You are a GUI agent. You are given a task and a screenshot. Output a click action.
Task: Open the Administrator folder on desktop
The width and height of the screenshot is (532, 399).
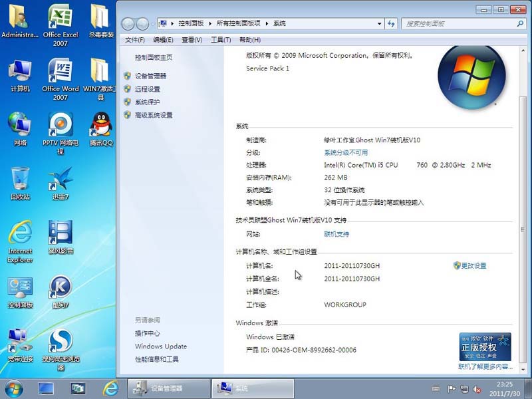click(19, 21)
